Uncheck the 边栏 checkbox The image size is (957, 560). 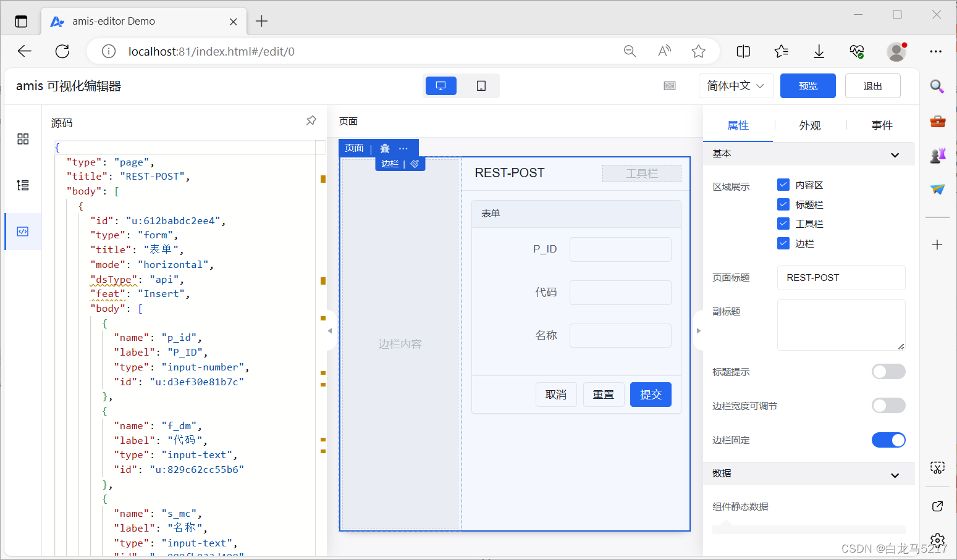783,243
